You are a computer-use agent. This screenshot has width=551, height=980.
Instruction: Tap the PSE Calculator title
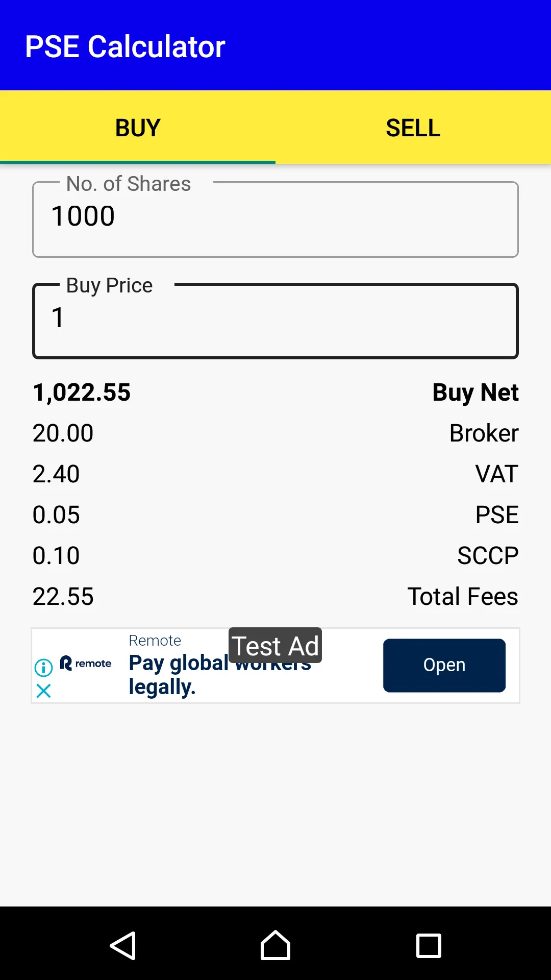pyautogui.click(x=125, y=46)
